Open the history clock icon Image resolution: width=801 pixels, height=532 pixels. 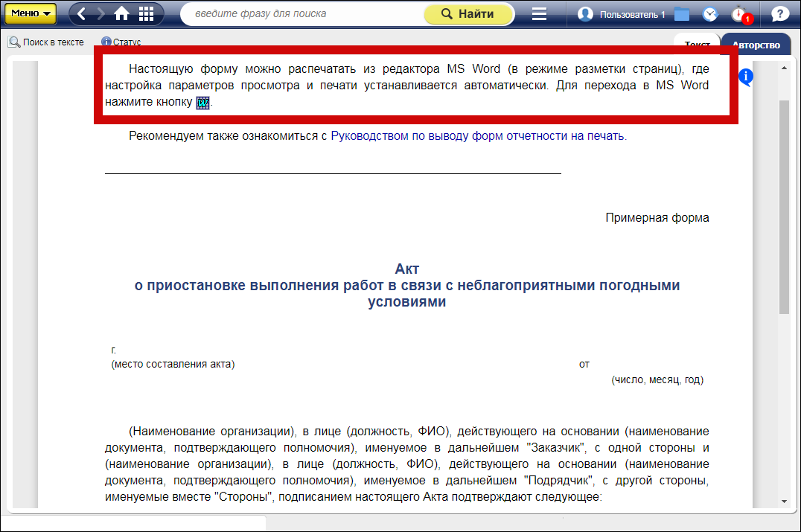point(710,14)
